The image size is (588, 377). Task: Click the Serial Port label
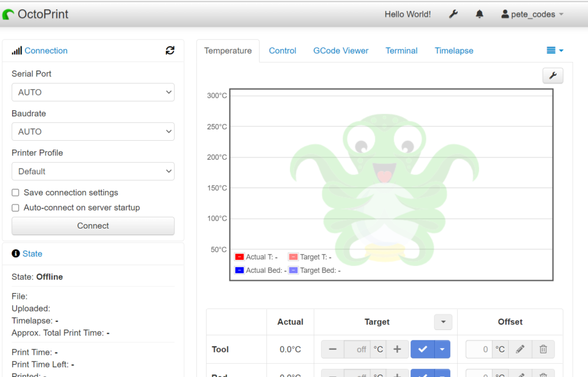(x=32, y=74)
